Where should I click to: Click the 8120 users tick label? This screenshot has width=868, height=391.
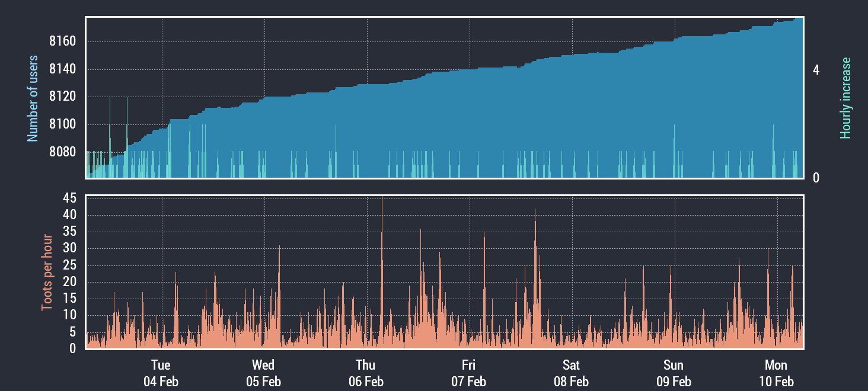point(62,97)
